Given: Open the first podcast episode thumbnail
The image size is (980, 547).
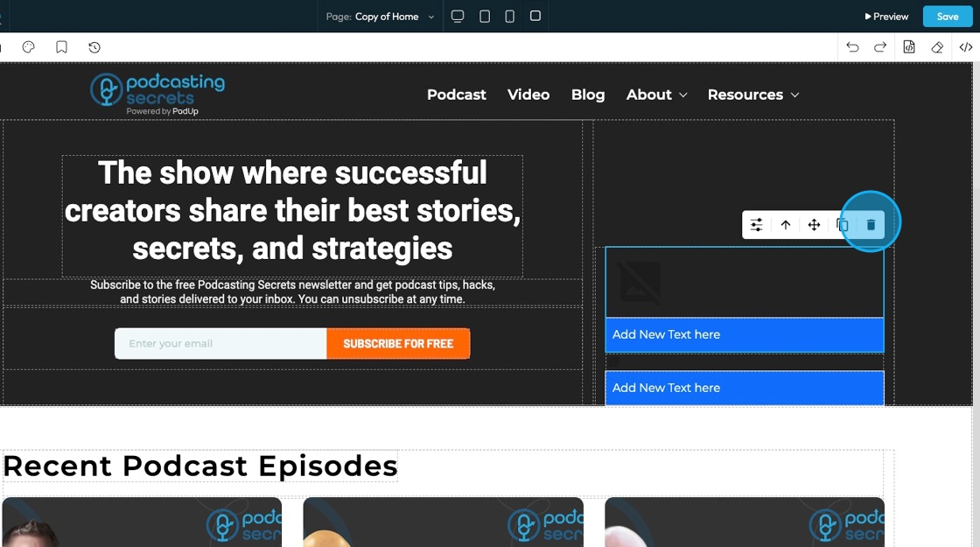Looking at the screenshot, I should (142, 522).
